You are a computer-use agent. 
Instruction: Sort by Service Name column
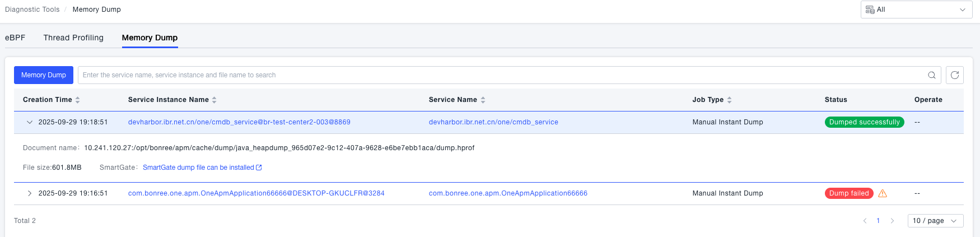coord(483,100)
